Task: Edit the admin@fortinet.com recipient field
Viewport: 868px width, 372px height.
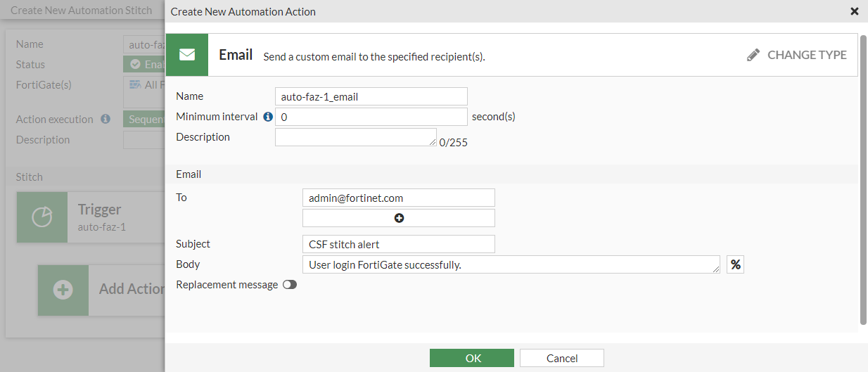Action: coord(398,198)
